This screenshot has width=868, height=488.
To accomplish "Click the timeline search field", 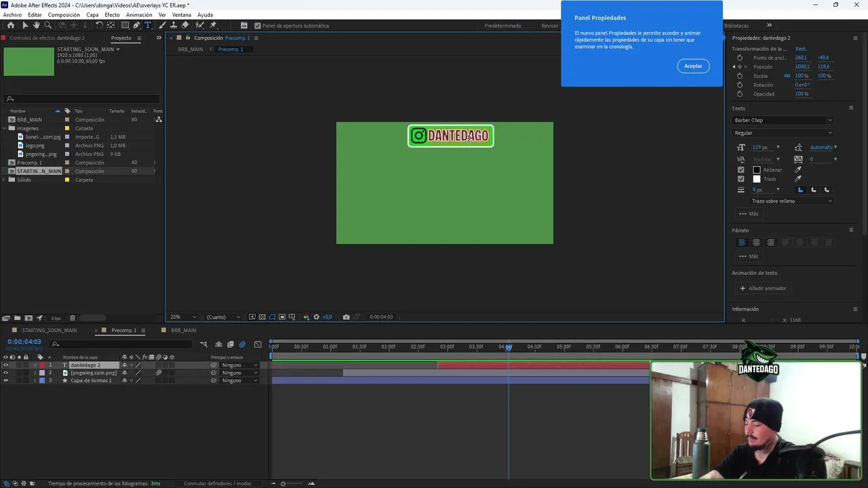I will (120, 344).
